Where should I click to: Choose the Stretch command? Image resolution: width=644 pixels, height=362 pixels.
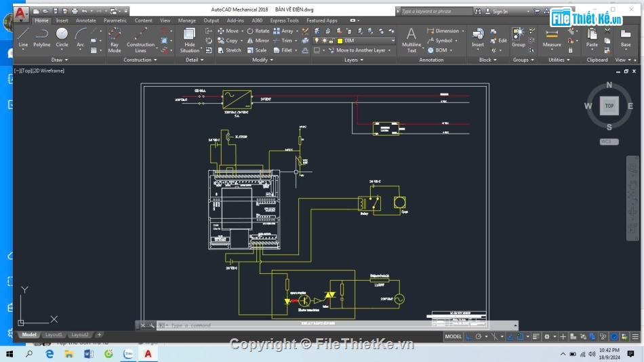point(229,50)
